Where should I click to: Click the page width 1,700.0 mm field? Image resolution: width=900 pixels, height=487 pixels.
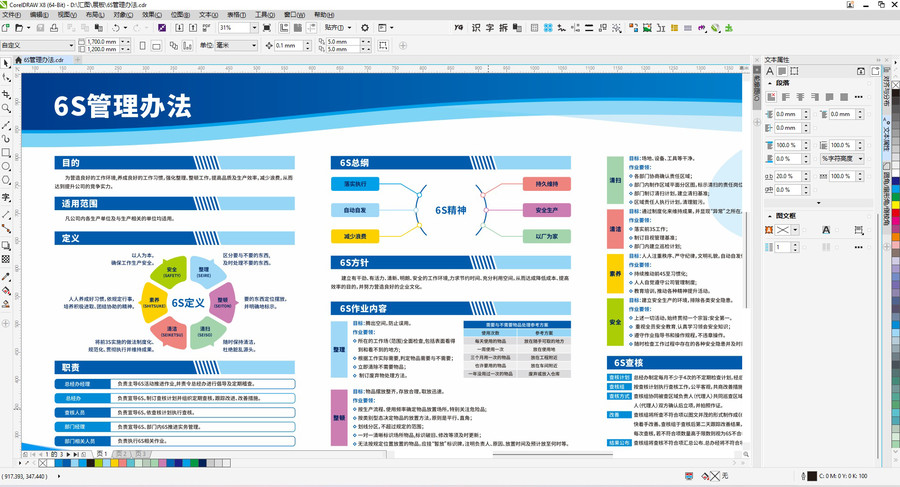pyautogui.click(x=102, y=42)
